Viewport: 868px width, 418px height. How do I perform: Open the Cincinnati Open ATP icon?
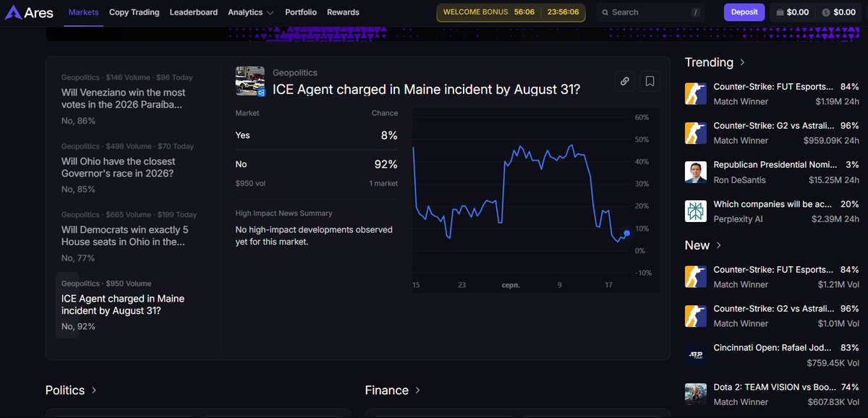(x=696, y=355)
